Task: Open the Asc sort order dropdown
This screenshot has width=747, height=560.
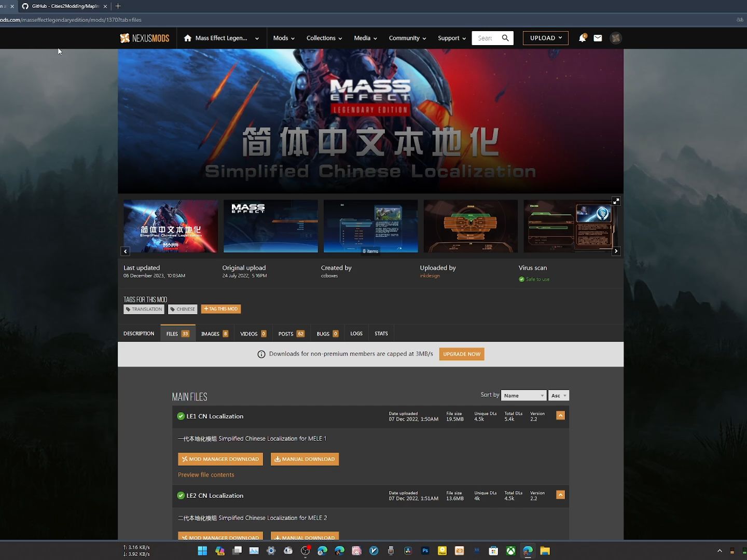Action: [x=559, y=396]
